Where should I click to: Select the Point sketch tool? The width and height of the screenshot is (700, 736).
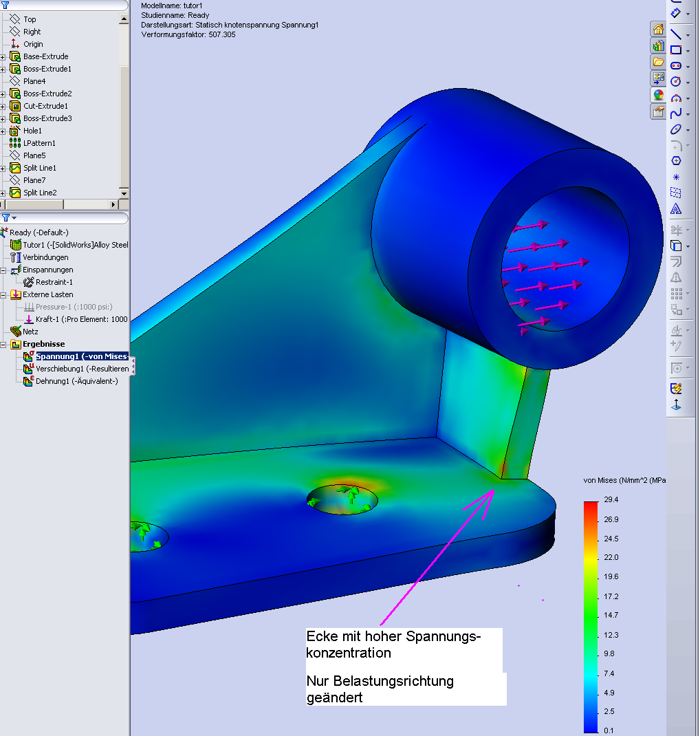[x=676, y=177]
